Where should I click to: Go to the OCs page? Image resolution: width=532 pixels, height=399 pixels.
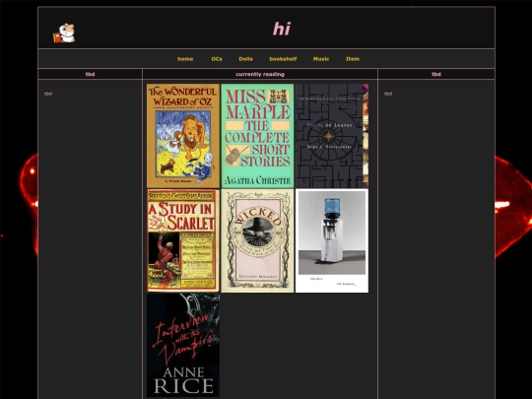click(x=217, y=59)
